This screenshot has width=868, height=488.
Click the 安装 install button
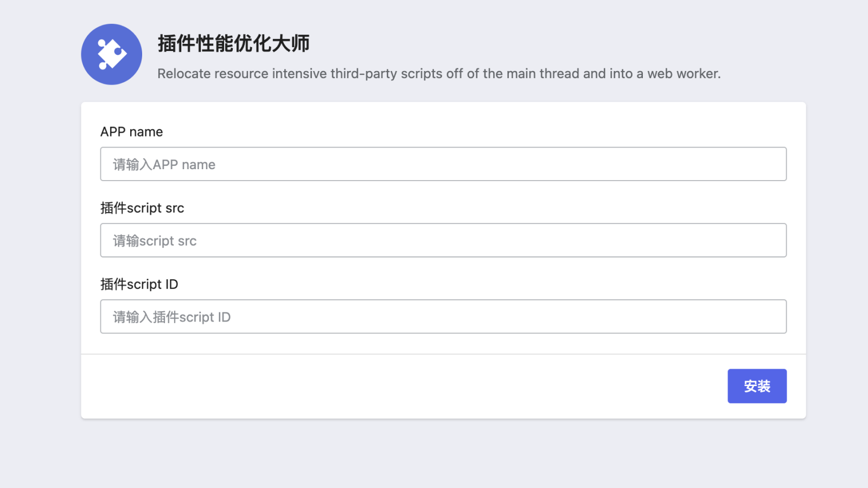757,386
